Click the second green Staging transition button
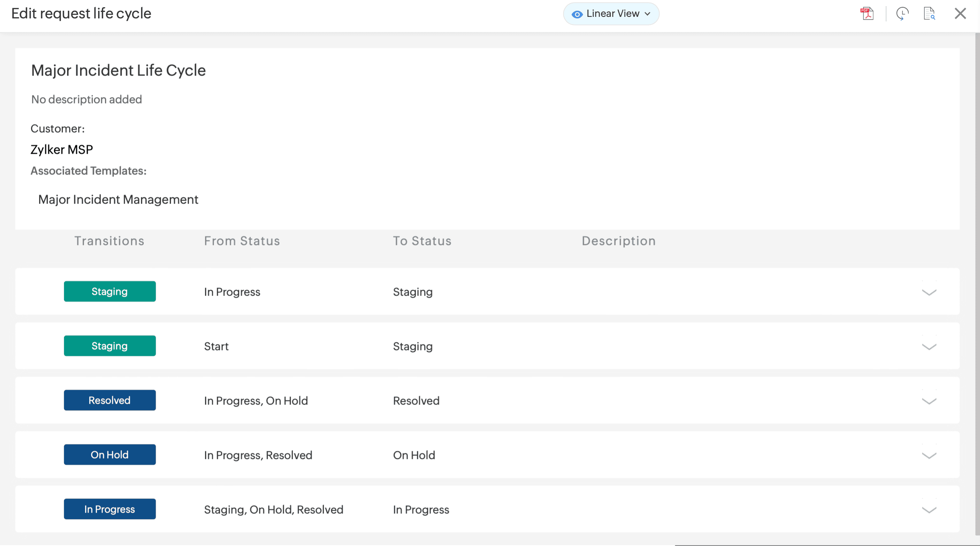This screenshot has height=546, width=980. (110, 346)
